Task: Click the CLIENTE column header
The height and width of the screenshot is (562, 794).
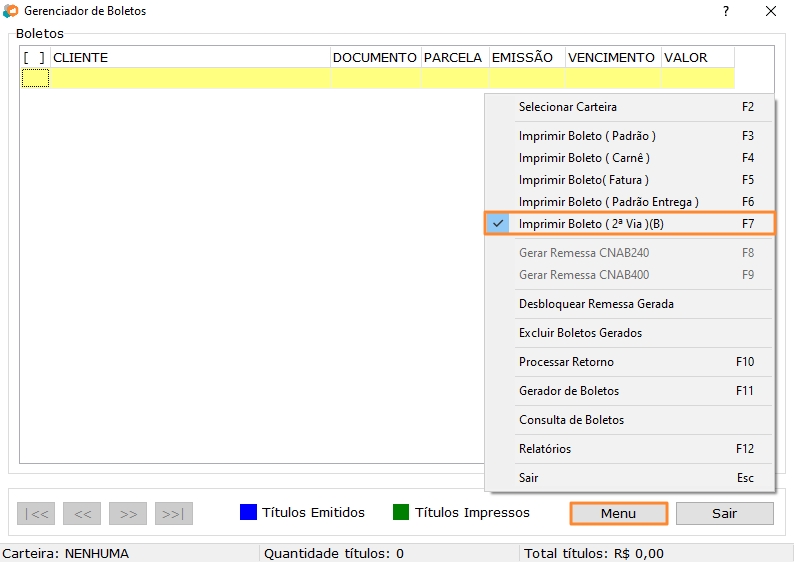Action: 190,58
